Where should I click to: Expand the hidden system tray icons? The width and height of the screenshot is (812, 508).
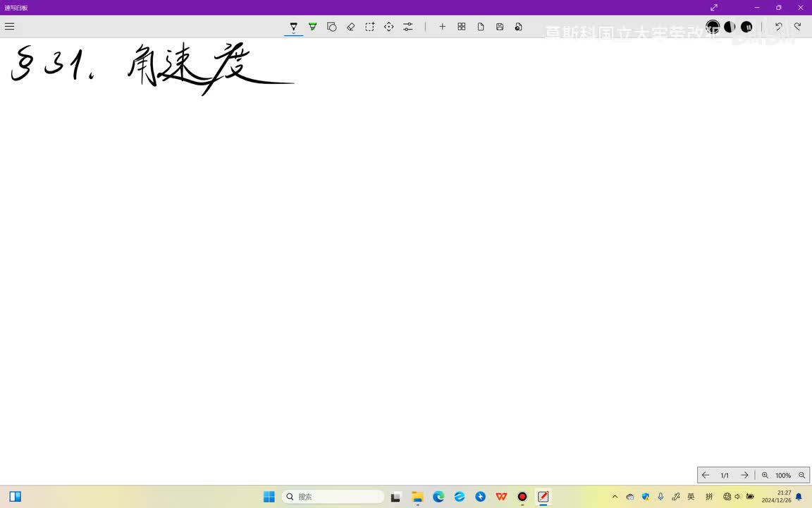(615, 497)
